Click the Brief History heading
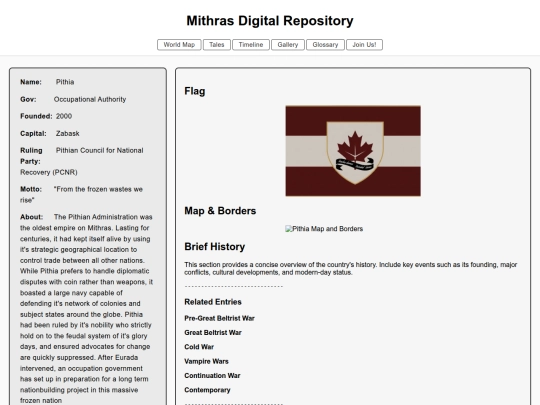Image resolution: width=540 pixels, height=405 pixels. (215, 247)
